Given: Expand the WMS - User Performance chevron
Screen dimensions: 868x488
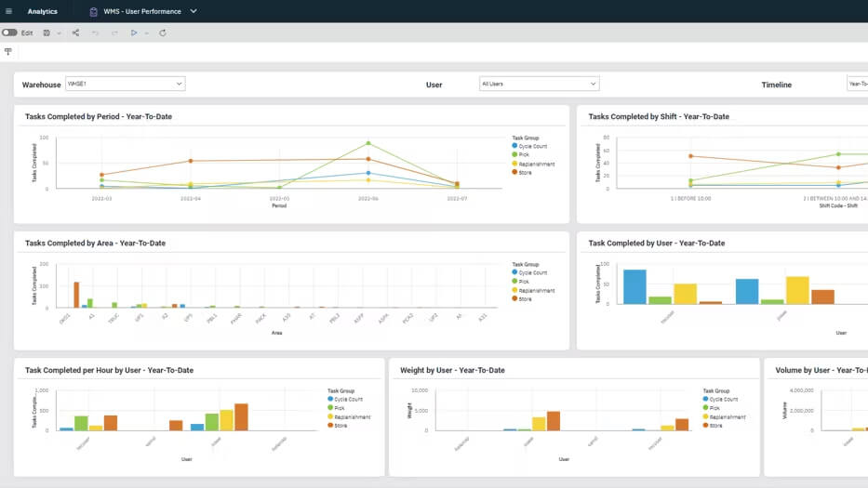Looking at the screenshot, I should pyautogui.click(x=194, y=11).
